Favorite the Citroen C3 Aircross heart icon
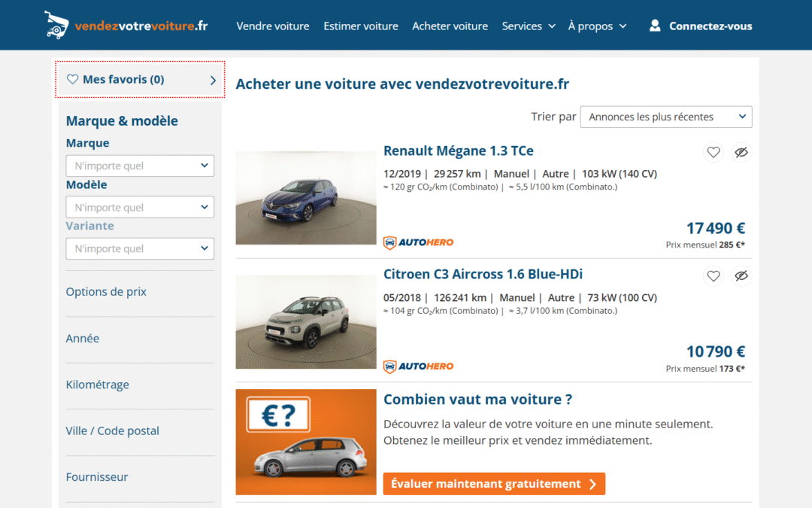Image resolution: width=812 pixels, height=508 pixels. point(714,276)
